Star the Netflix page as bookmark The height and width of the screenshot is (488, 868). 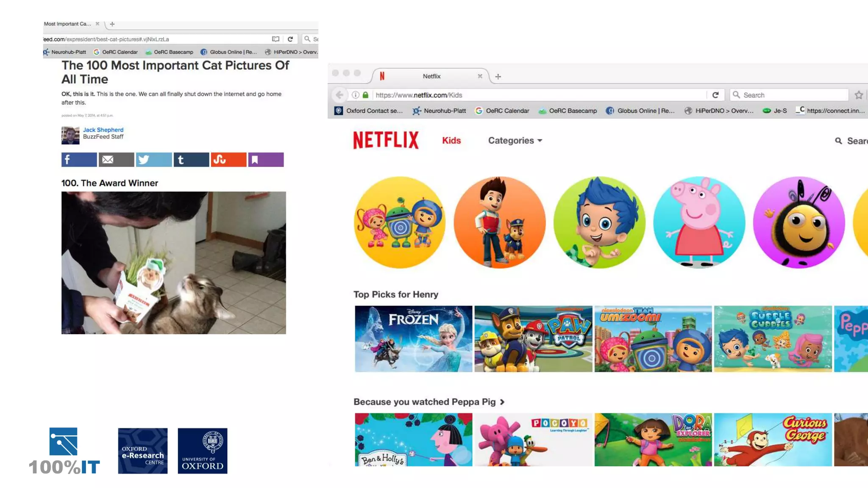pyautogui.click(x=859, y=95)
